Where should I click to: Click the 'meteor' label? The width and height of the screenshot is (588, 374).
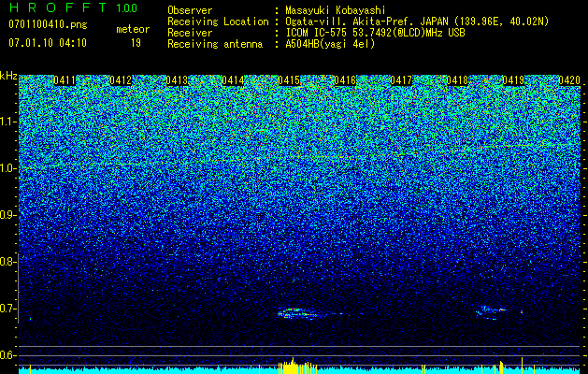[x=133, y=29]
